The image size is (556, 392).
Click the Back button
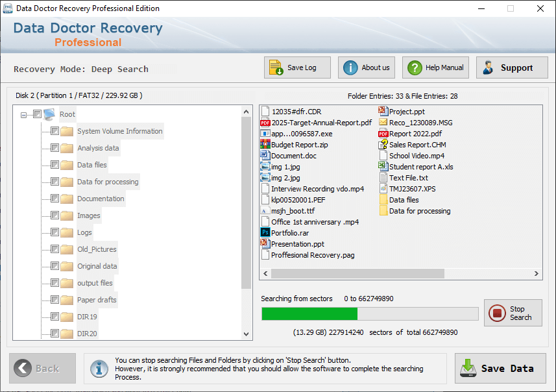point(43,368)
